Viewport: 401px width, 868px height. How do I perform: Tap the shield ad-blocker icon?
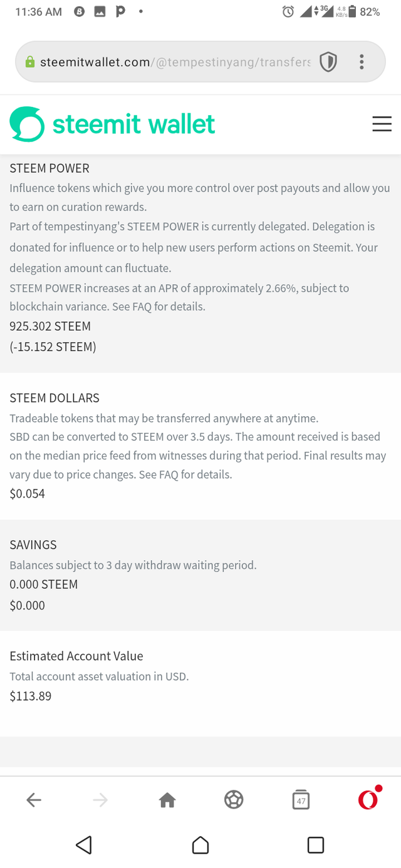(328, 61)
